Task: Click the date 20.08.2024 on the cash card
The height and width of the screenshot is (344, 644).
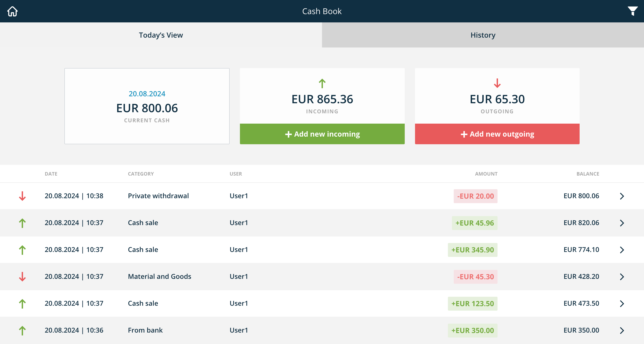Action: (x=147, y=94)
